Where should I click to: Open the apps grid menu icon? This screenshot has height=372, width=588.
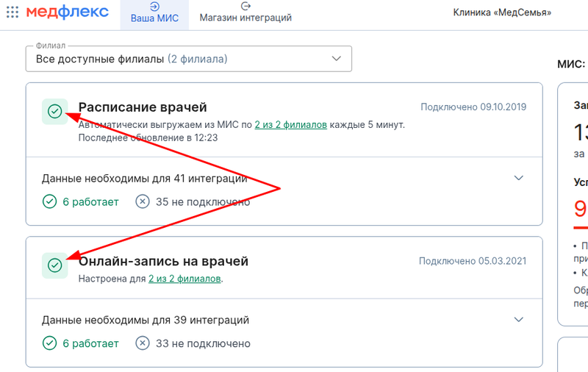tap(12, 12)
